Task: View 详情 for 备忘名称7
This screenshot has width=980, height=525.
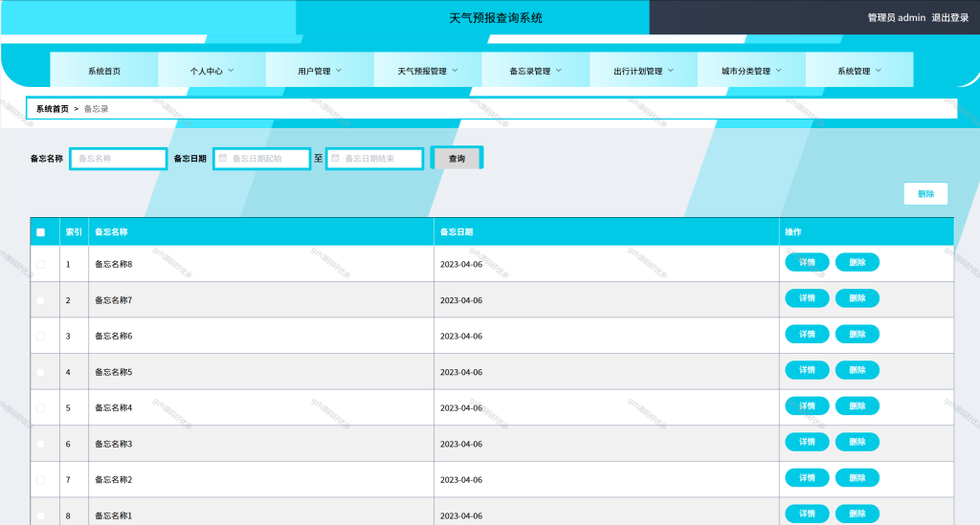Action: coord(807,298)
